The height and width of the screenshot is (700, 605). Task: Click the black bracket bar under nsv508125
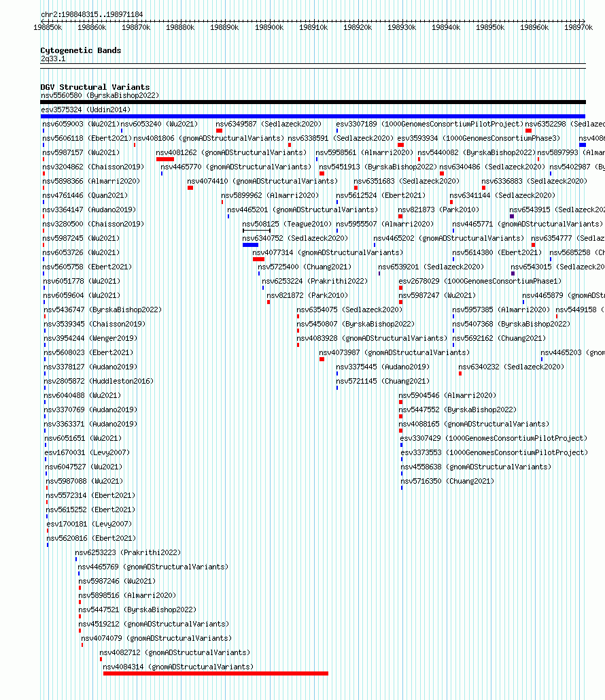pyautogui.click(x=256, y=231)
